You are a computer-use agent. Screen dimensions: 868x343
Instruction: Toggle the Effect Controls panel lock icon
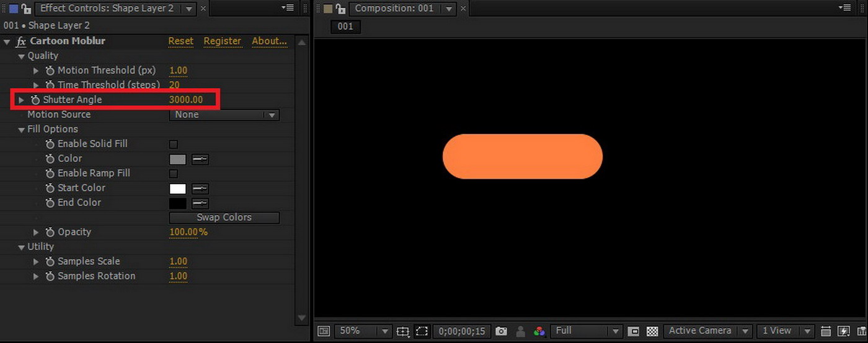26,9
